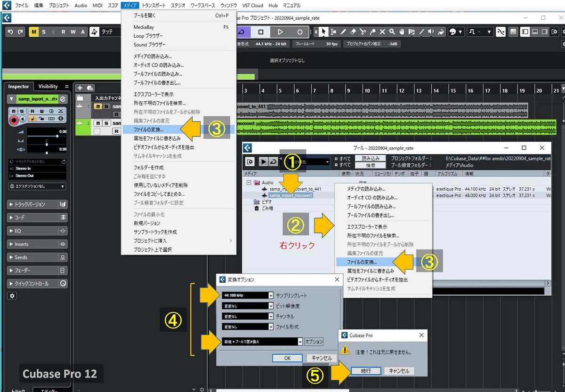Toggle the Lock button in Inspector
565x392 pixels.
click(42, 119)
